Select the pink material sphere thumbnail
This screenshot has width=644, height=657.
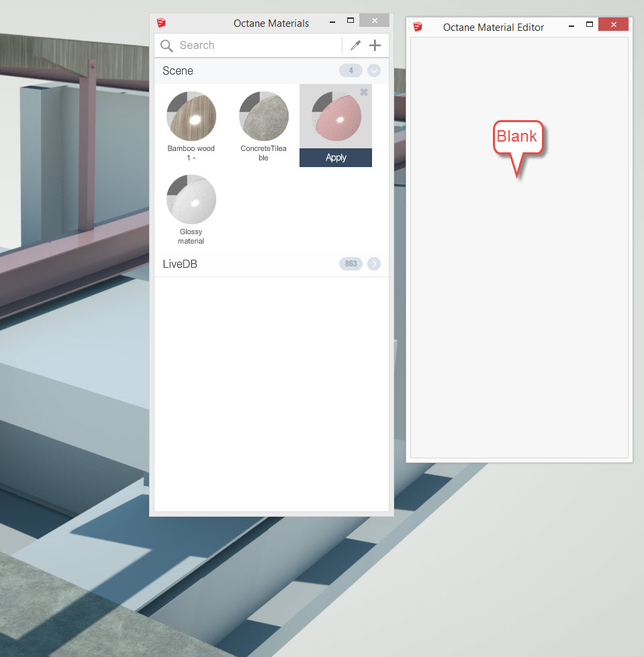[336, 117]
